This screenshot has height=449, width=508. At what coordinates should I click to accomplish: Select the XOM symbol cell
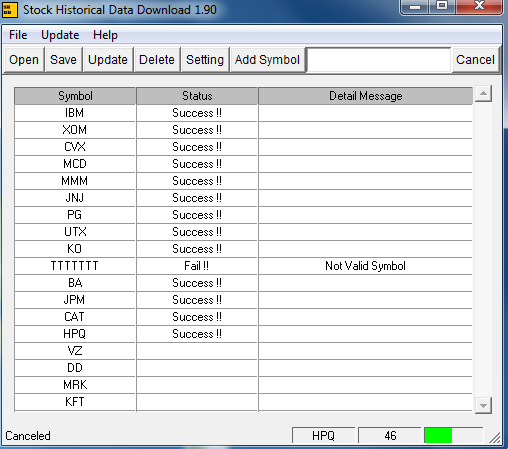tap(75, 130)
